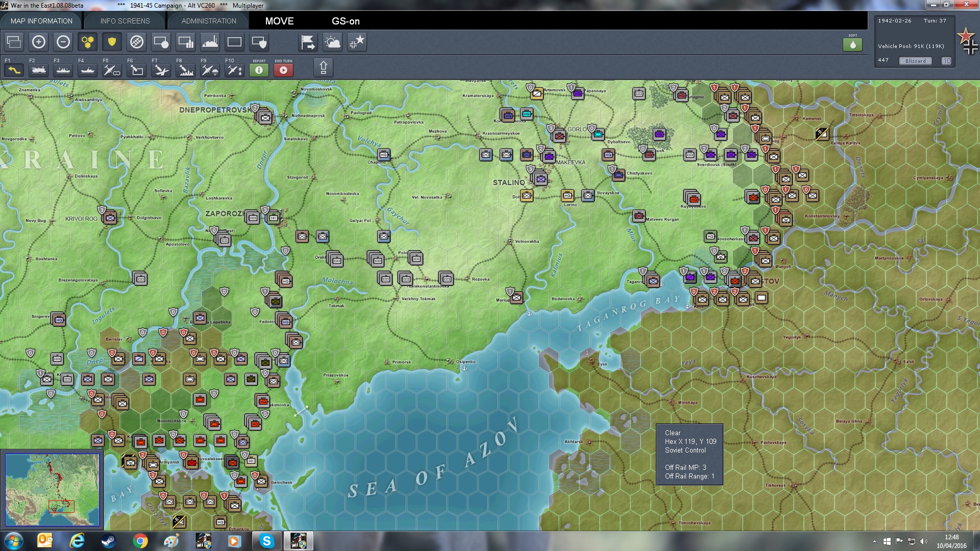Click the zoom in map button

tap(39, 42)
